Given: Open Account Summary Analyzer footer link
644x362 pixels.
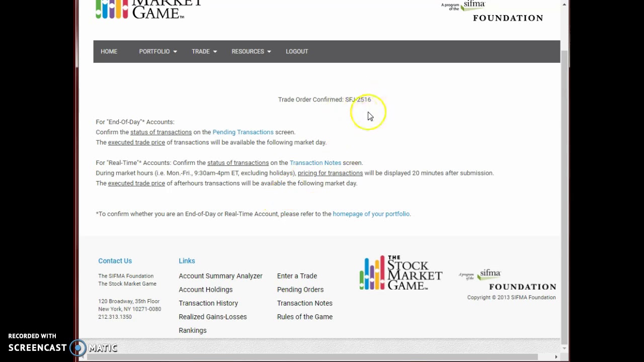Looking at the screenshot, I should point(220,276).
